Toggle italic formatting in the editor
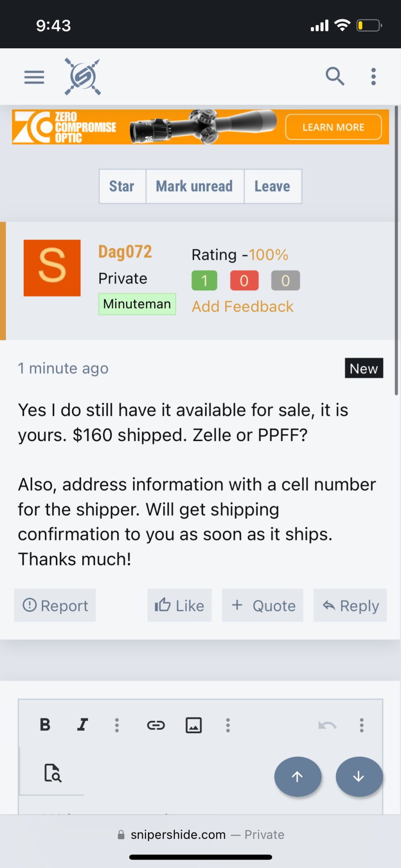The image size is (401, 868). click(83, 725)
